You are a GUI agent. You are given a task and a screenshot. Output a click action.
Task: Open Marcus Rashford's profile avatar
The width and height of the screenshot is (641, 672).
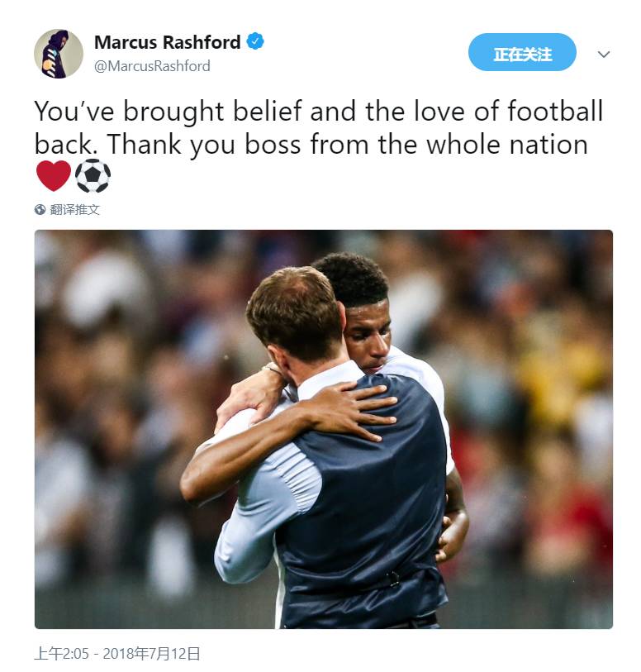pos(58,54)
